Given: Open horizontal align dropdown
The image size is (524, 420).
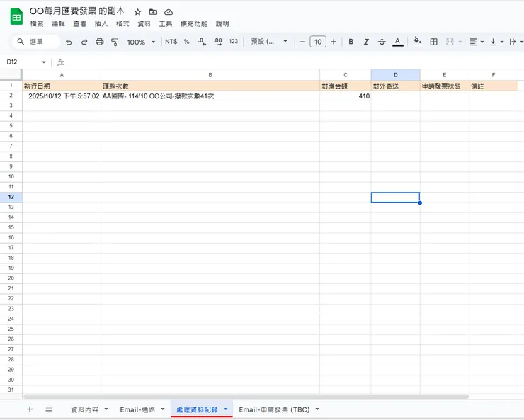Looking at the screenshot, I should click(477, 42).
